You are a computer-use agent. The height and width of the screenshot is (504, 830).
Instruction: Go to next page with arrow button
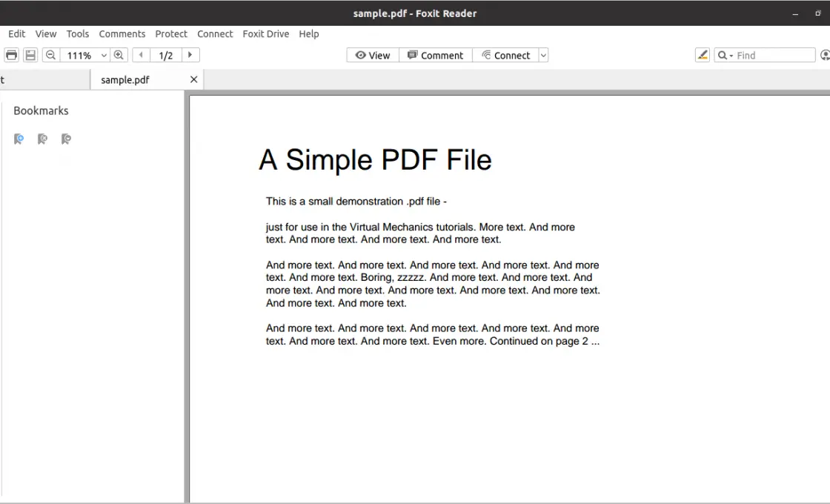click(190, 54)
